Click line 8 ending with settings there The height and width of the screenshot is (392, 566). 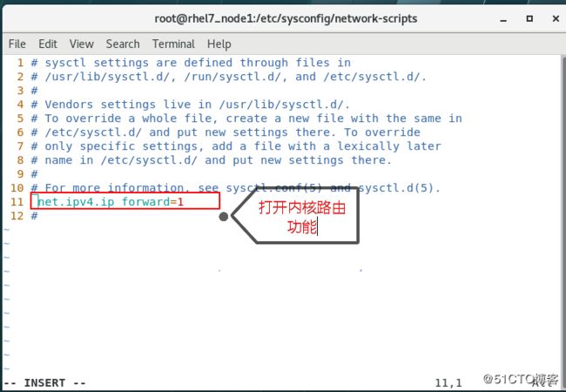pos(212,160)
